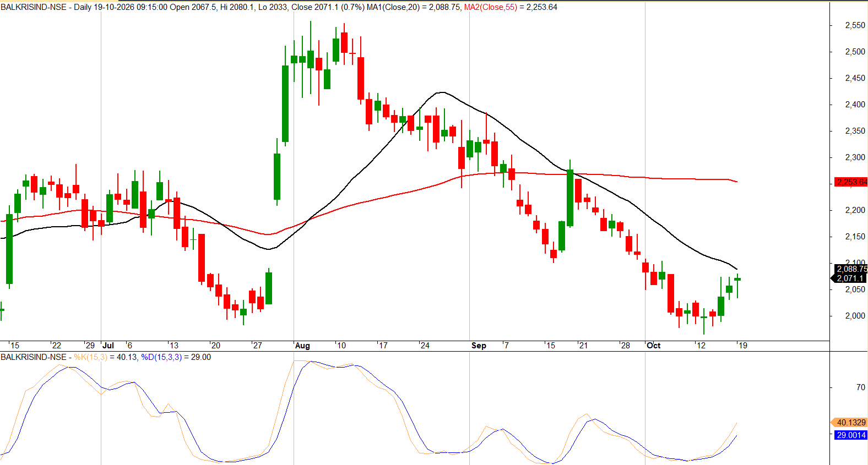Click the 2,550 price axis label

(x=855, y=25)
